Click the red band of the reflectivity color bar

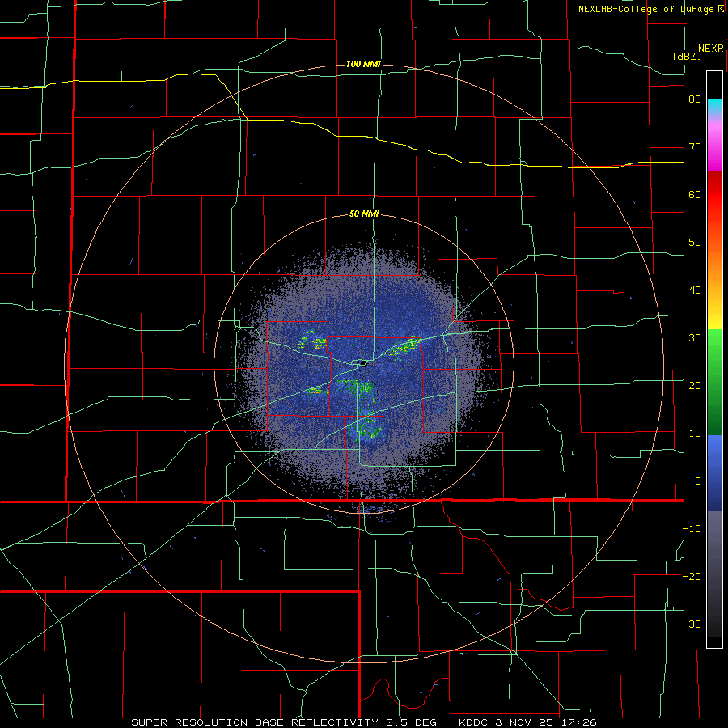point(714,195)
